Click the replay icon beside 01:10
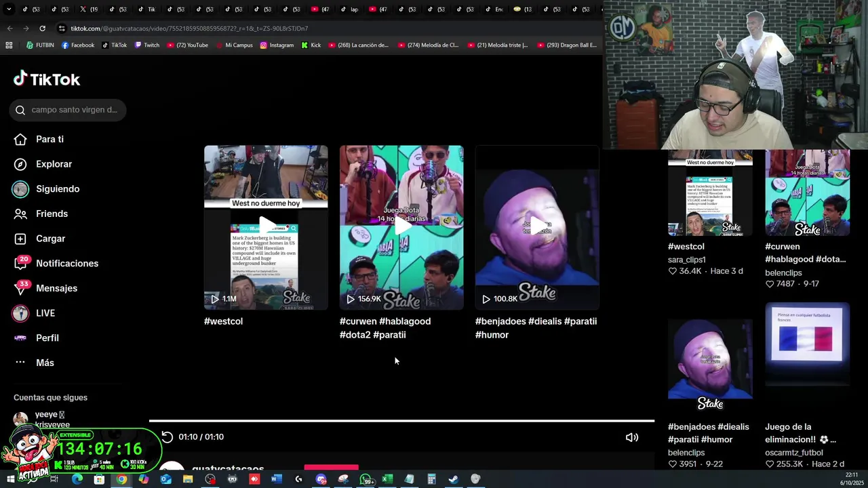868x488 pixels. [x=167, y=437]
